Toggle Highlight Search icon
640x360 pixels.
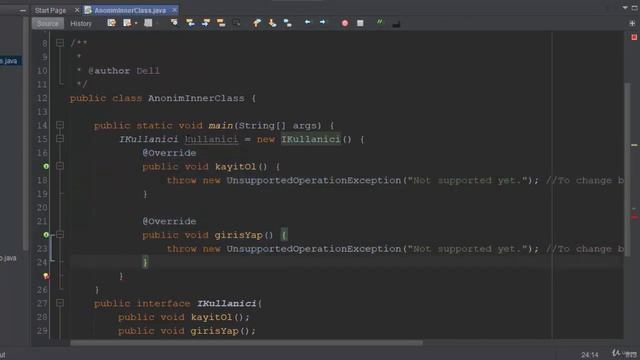tap(221, 23)
